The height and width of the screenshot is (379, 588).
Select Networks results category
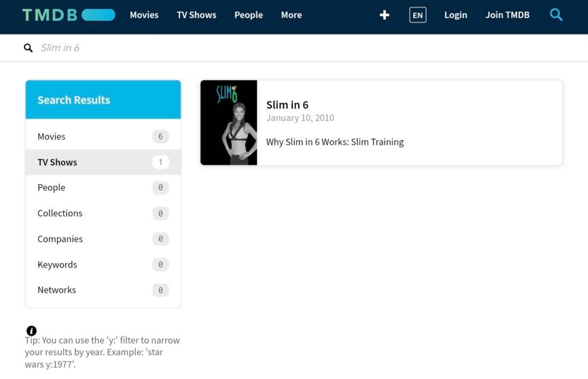[x=103, y=290]
